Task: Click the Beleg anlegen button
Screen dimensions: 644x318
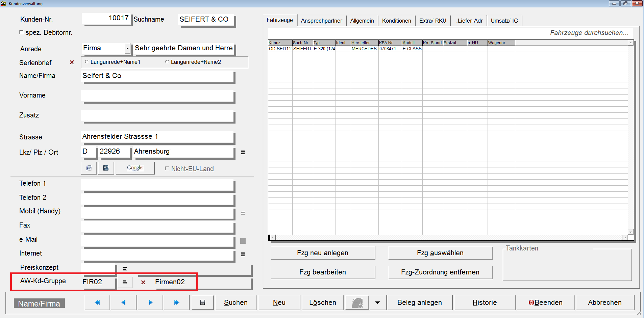Action: (x=420, y=302)
